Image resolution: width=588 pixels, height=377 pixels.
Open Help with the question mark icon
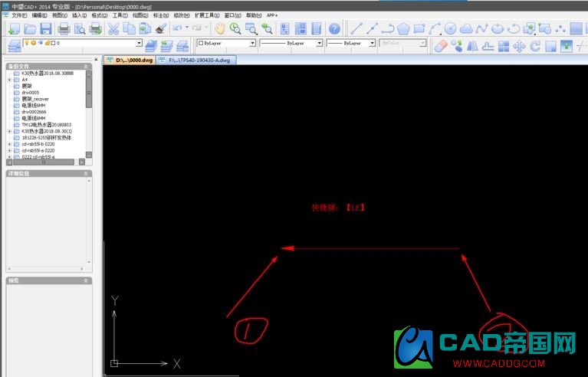click(x=334, y=28)
